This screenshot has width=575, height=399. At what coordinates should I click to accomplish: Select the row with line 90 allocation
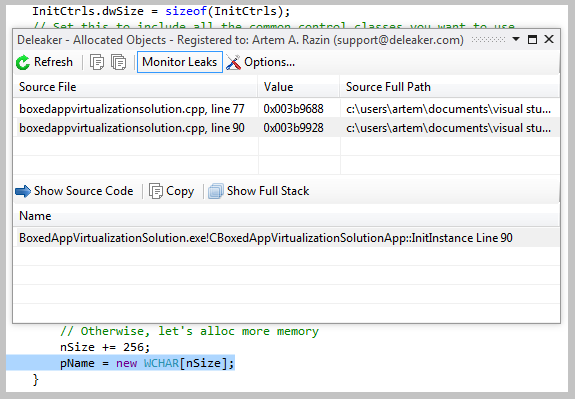286,128
